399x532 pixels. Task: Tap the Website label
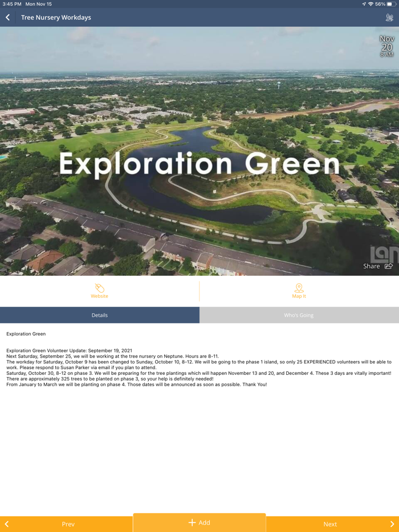pyautogui.click(x=100, y=296)
